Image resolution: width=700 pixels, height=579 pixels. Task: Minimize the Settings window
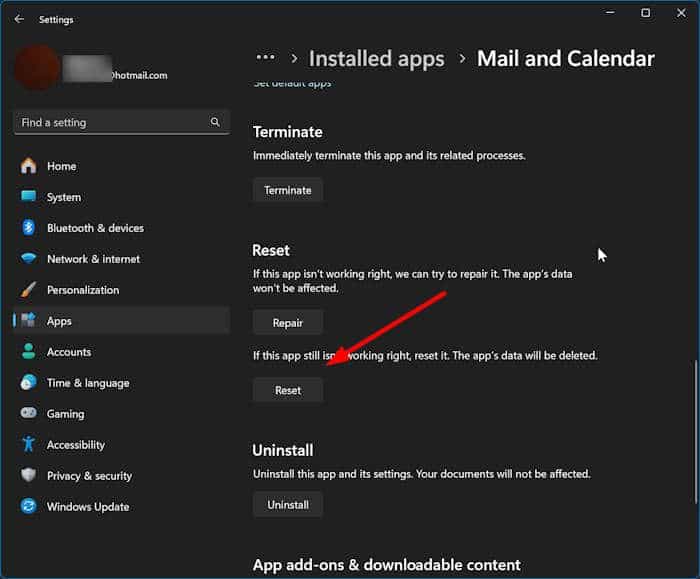click(x=610, y=12)
